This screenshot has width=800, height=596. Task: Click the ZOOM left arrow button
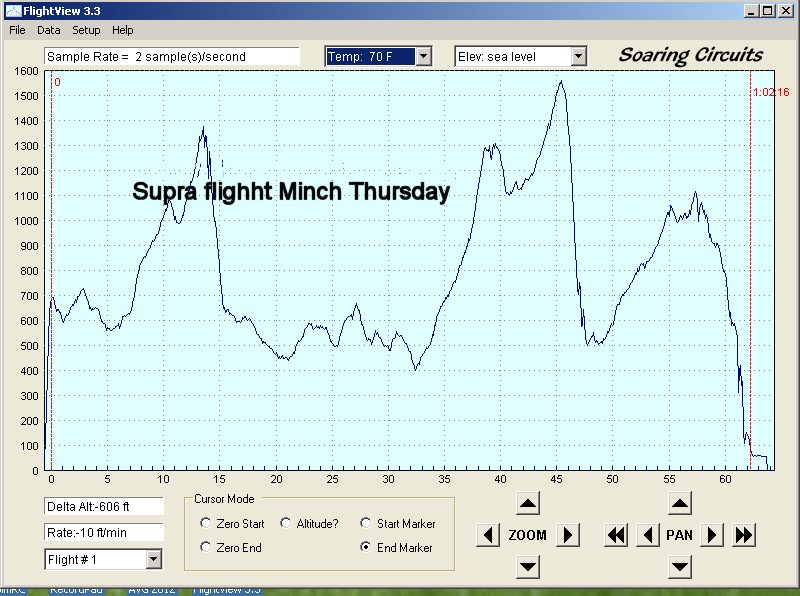pos(488,535)
